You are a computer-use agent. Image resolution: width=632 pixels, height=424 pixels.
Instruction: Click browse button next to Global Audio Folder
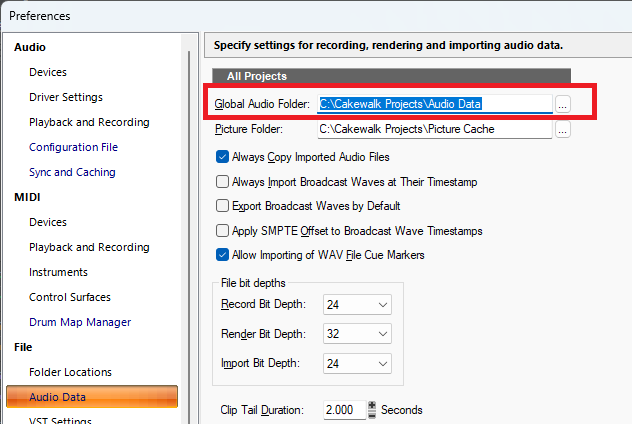click(x=563, y=104)
